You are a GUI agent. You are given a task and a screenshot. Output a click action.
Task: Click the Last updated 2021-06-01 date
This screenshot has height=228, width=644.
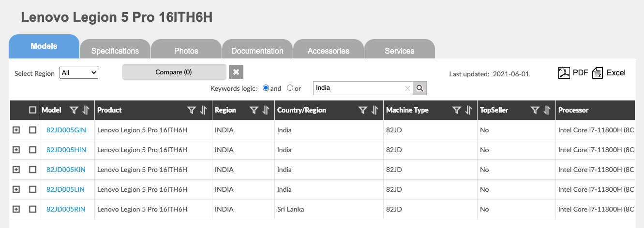click(x=511, y=74)
